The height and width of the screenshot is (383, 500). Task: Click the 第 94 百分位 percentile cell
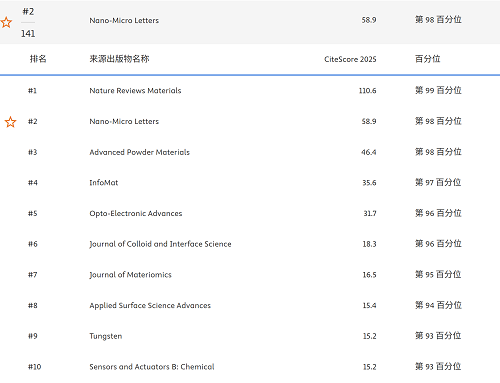click(438, 305)
